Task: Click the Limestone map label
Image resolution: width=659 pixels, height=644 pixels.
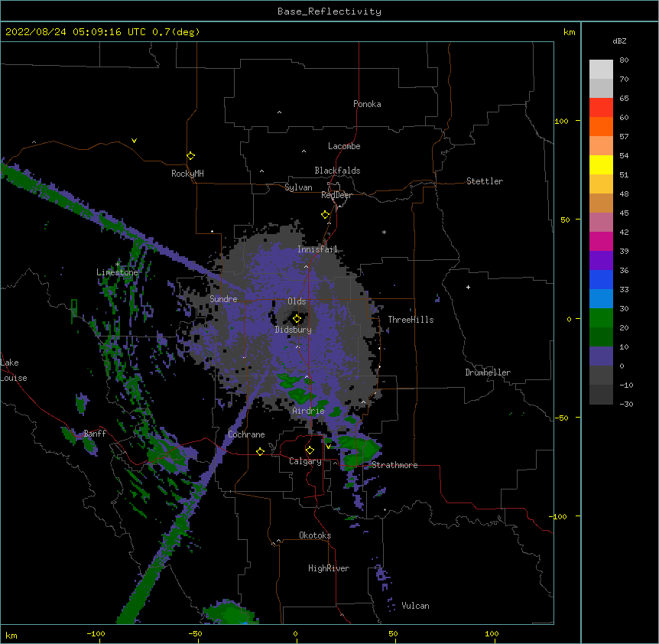Action: click(x=117, y=272)
